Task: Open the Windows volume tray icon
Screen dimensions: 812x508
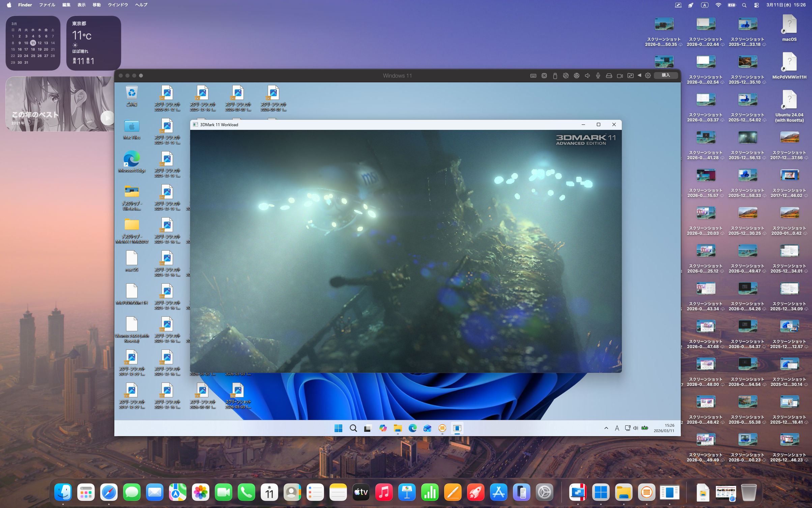Action: point(635,428)
